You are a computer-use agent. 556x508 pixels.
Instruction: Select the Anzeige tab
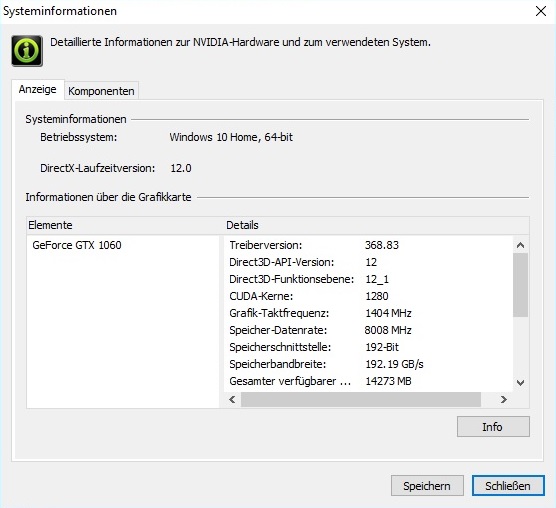(38, 89)
